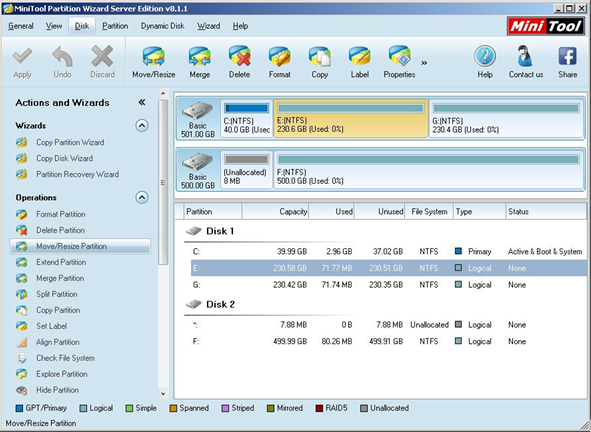Click sidebar scrollbar up arrow
The height and width of the screenshot is (432, 591).
coord(163,93)
